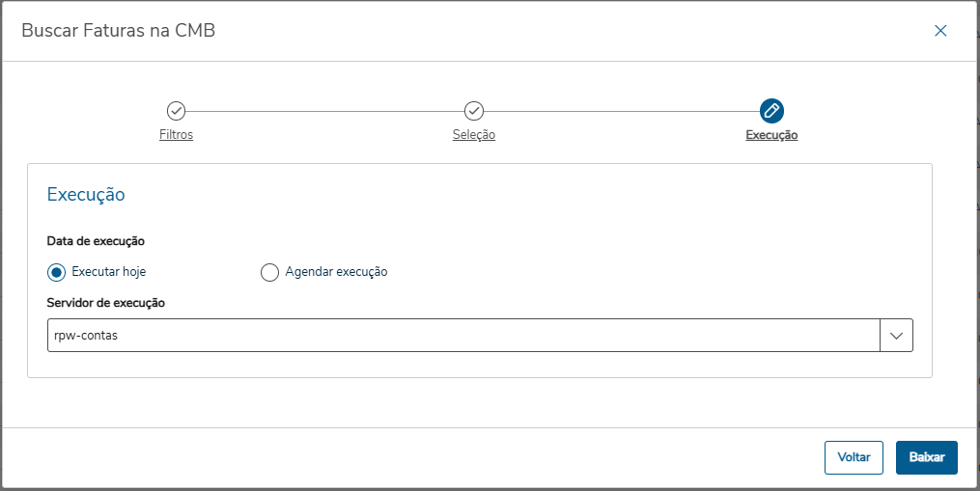Expand the Servidor de execução dropdown arrow

pos(896,336)
